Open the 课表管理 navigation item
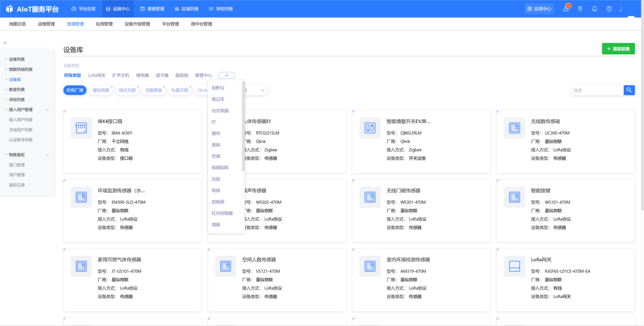644x326 pixels. point(153,8)
